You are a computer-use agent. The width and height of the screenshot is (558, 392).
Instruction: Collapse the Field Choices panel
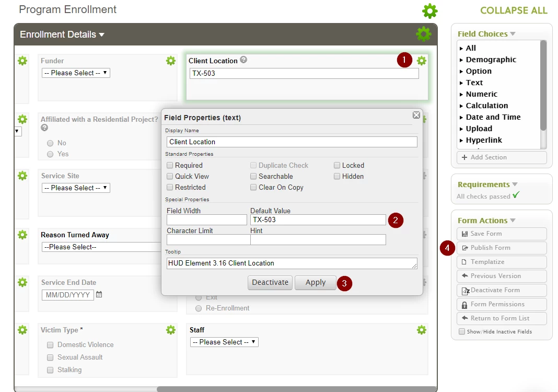click(x=513, y=34)
